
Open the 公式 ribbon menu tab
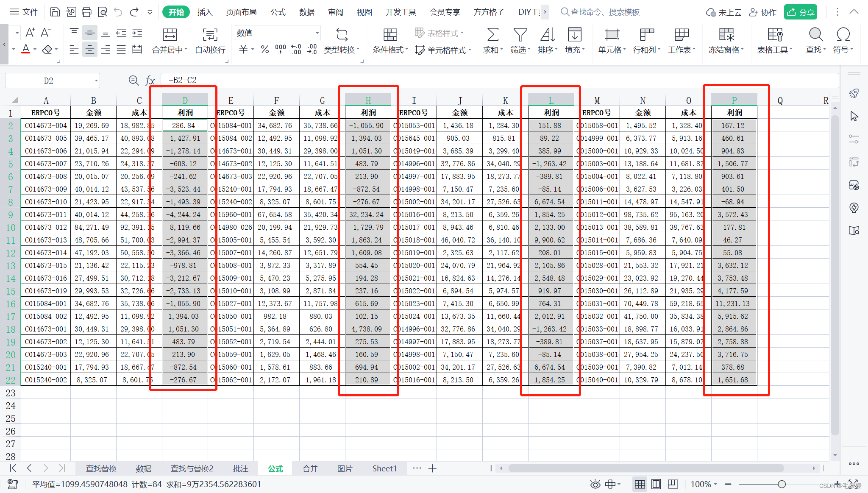click(278, 12)
